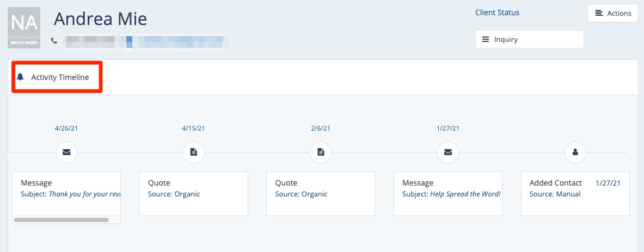The height and width of the screenshot is (252, 644).
Task: Select the Activity Timeline tab label
Action: pyautogui.click(x=60, y=77)
